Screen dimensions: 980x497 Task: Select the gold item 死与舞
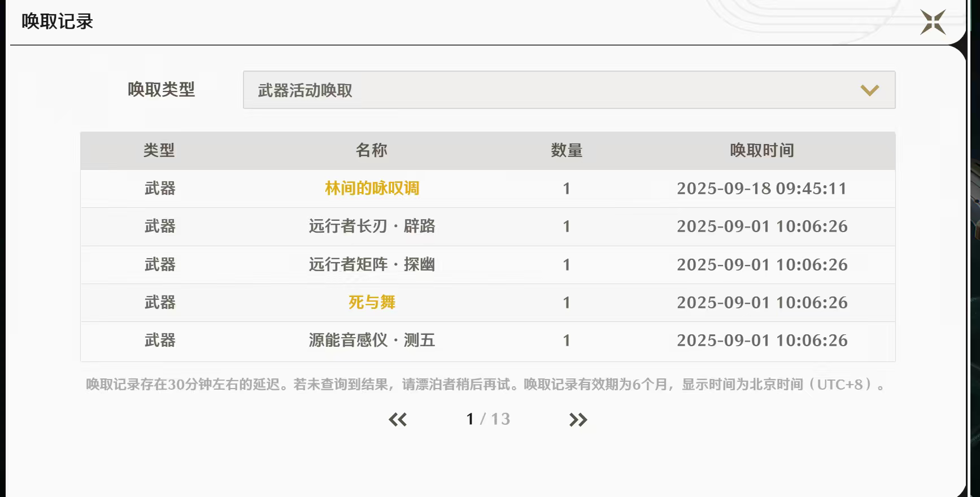point(372,302)
